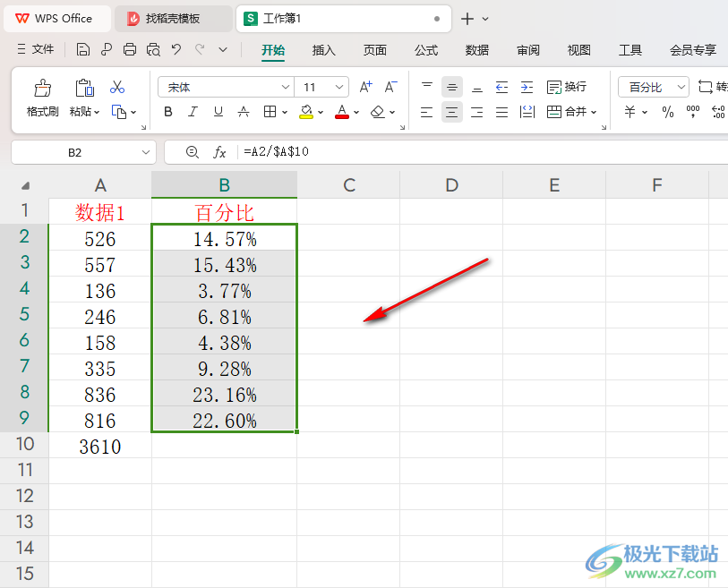Toggle top vertical alignment

pyautogui.click(x=426, y=87)
